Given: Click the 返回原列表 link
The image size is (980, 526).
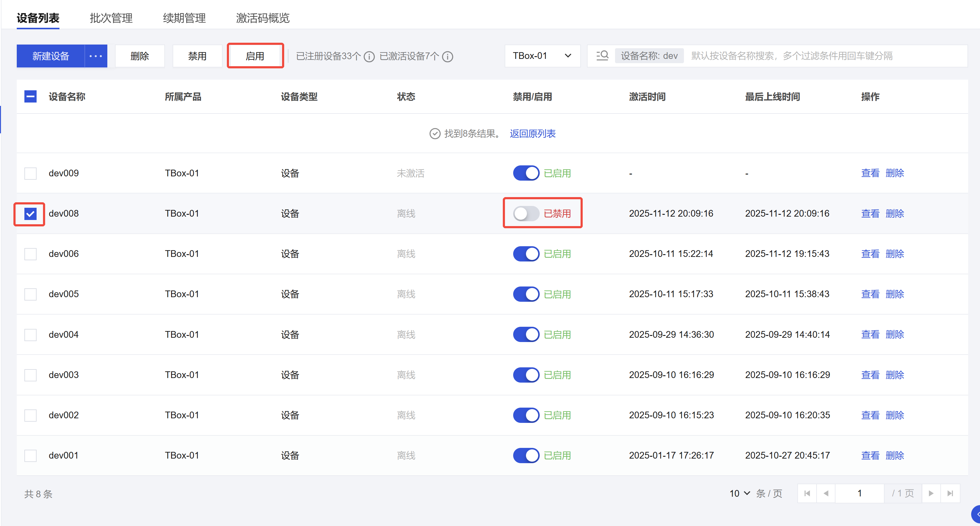Looking at the screenshot, I should pos(532,134).
